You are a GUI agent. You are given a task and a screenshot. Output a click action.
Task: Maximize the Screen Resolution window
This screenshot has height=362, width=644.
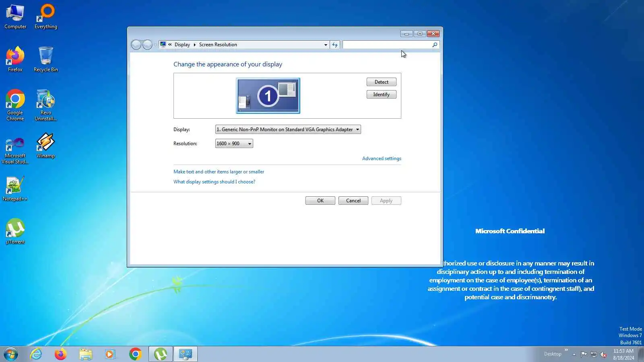[420, 34]
